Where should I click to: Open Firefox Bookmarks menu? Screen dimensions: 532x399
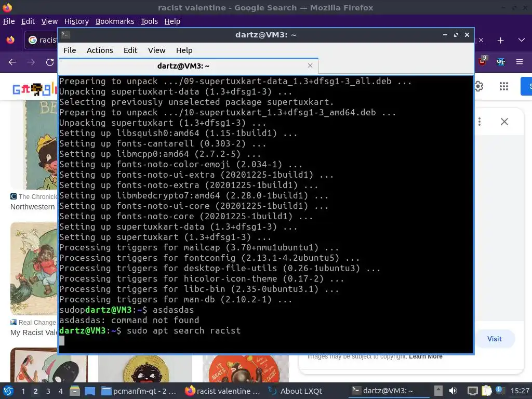pos(115,21)
